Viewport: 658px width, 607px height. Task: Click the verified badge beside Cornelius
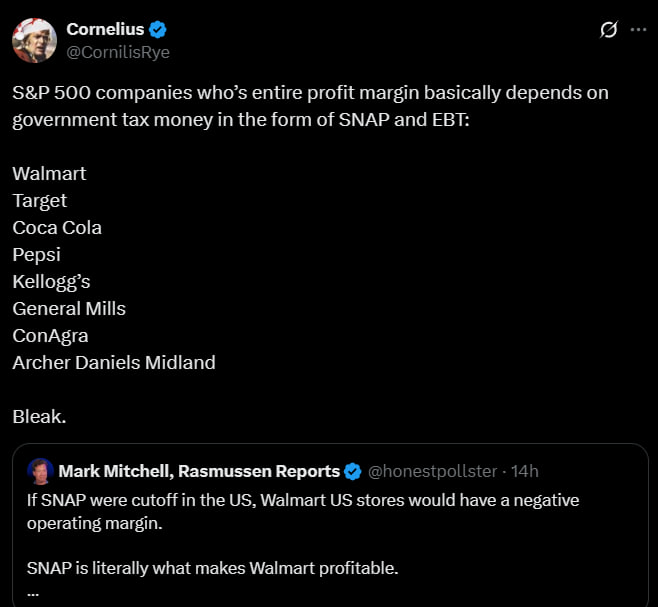click(156, 30)
